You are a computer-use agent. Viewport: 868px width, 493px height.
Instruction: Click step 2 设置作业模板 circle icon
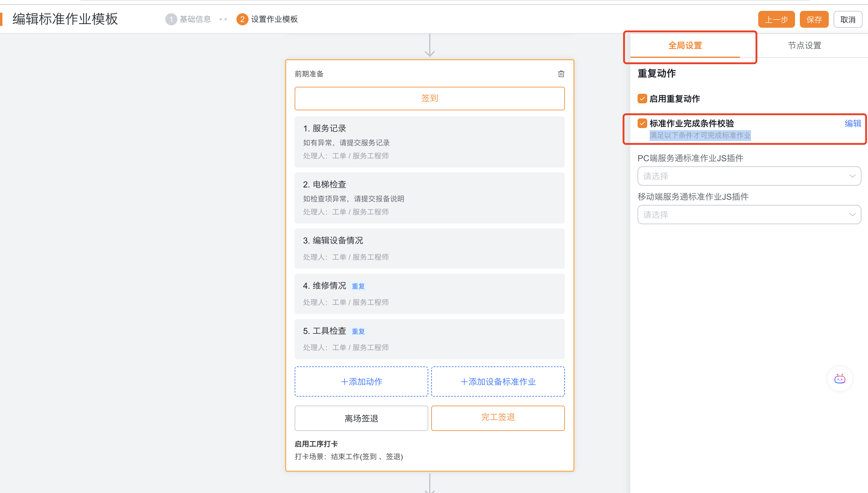(x=242, y=19)
